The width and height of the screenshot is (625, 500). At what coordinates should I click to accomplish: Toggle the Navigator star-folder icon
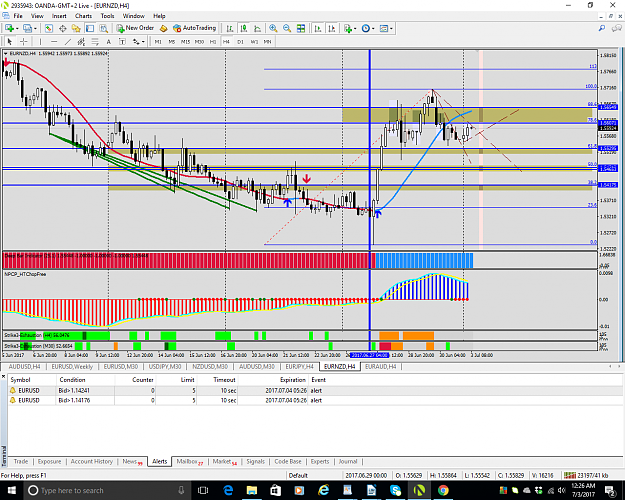click(x=76, y=28)
